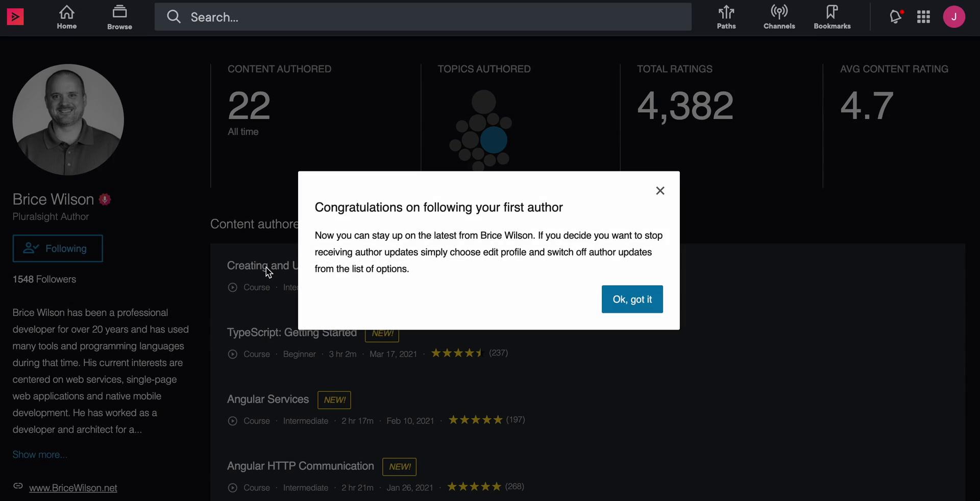Click the (268) ratings count

coord(514,487)
